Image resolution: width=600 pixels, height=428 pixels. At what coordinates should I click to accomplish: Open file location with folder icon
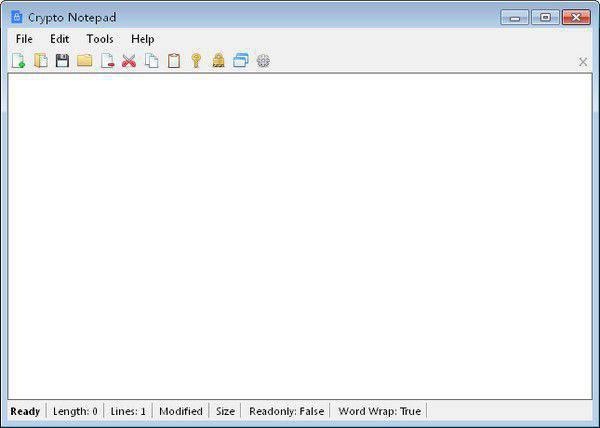pos(85,60)
